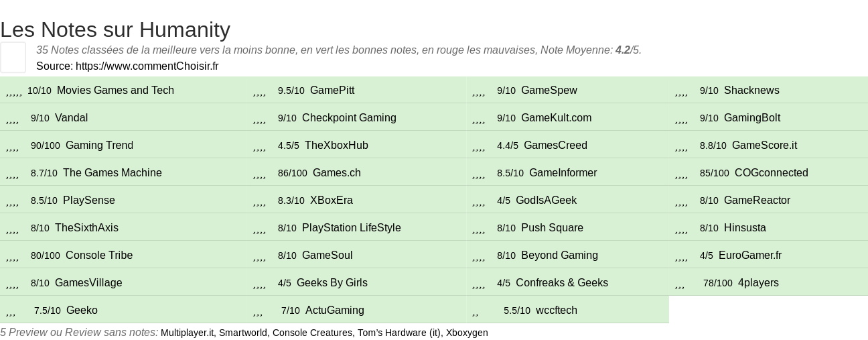
Task: View the GamesCreed review
Action: pos(555,146)
